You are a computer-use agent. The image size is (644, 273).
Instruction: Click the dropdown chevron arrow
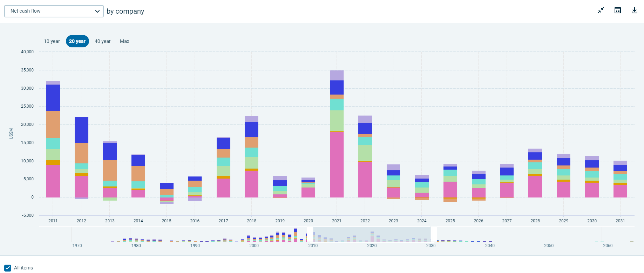pyautogui.click(x=97, y=11)
